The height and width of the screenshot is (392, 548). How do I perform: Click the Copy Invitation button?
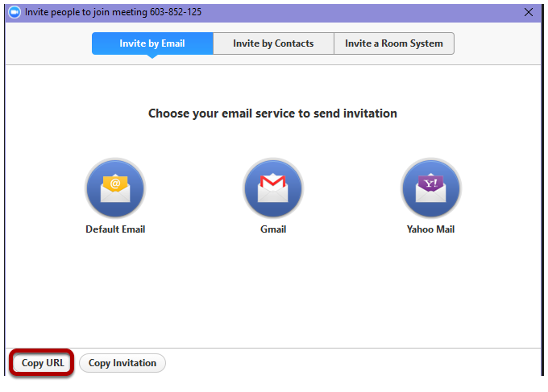[122, 363]
